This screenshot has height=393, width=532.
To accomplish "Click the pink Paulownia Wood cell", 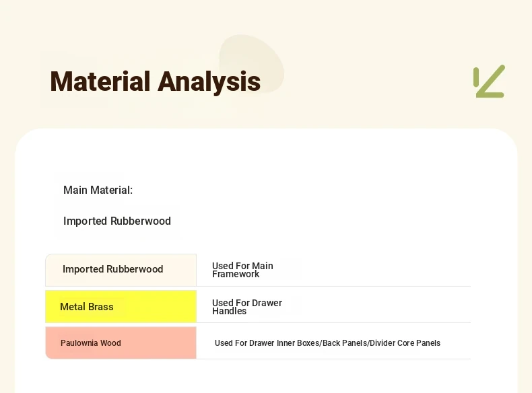I will [x=121, y=343].
